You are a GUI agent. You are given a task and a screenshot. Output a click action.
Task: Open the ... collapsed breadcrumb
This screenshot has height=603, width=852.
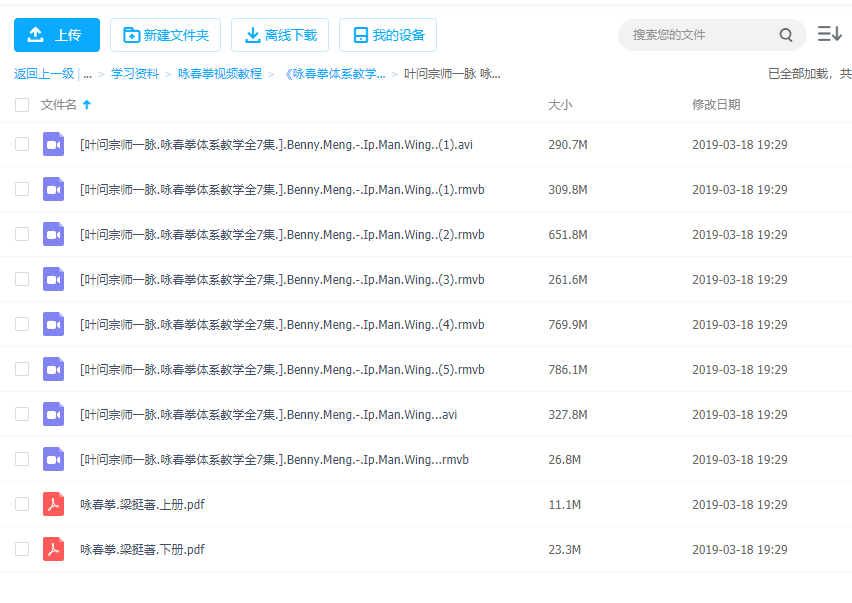87,74
